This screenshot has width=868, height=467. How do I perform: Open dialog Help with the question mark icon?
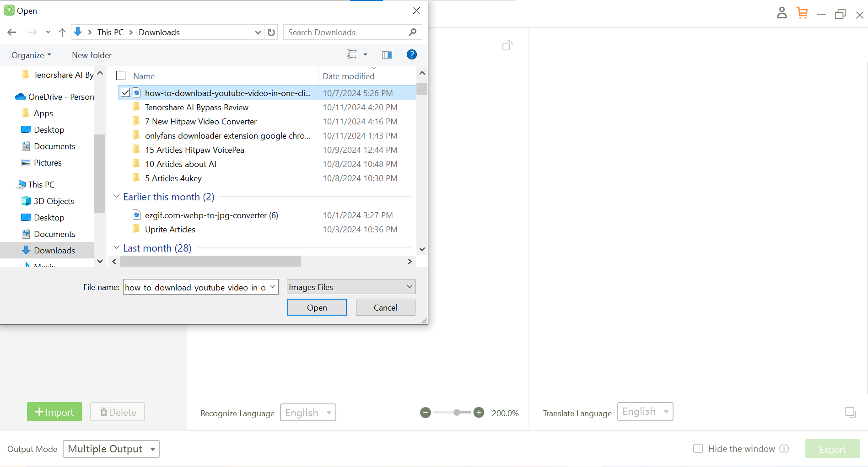(411, 54)
